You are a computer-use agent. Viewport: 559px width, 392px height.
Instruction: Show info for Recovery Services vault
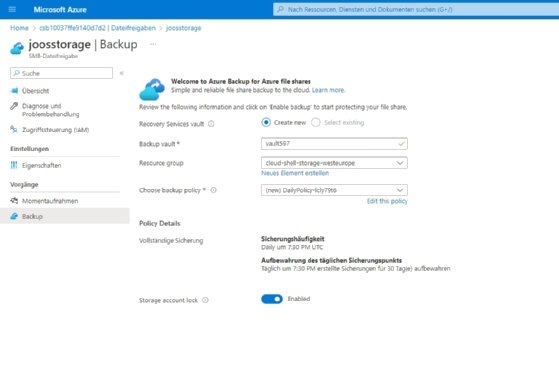[211, 124]
